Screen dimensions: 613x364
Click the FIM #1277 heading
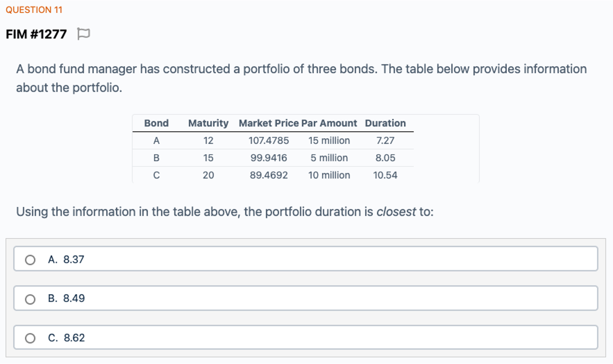pos(36,34)
